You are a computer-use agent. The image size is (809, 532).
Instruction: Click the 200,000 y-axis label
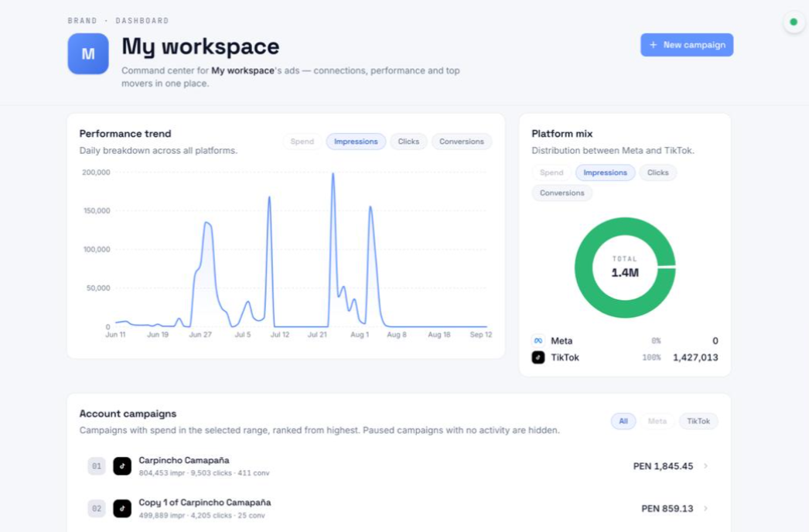tap(96, 172)
